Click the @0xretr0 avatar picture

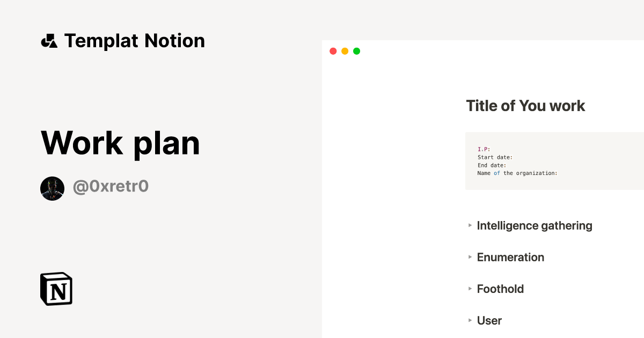[x=52, y=188]
